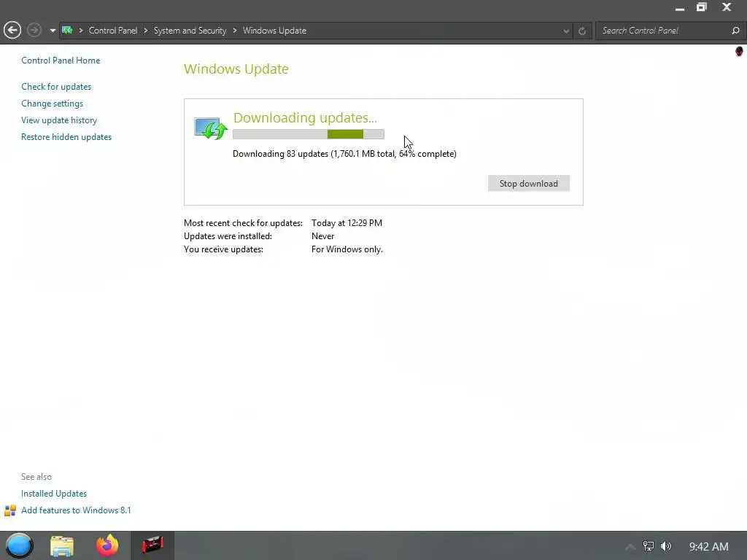Expand chevron after Control Panel icon
This screenshot has width=747, height=560.
click(x=81, y=31)
